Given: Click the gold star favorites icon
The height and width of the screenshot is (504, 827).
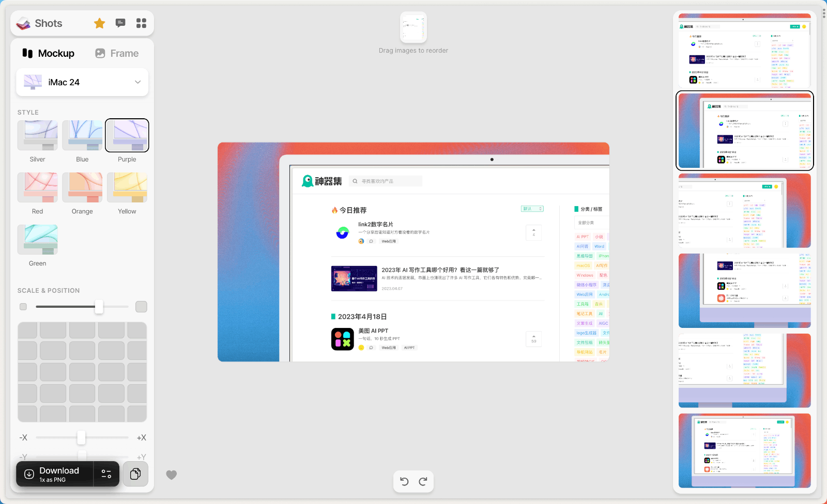Looking at the screenshot, I should pos(100,23).
